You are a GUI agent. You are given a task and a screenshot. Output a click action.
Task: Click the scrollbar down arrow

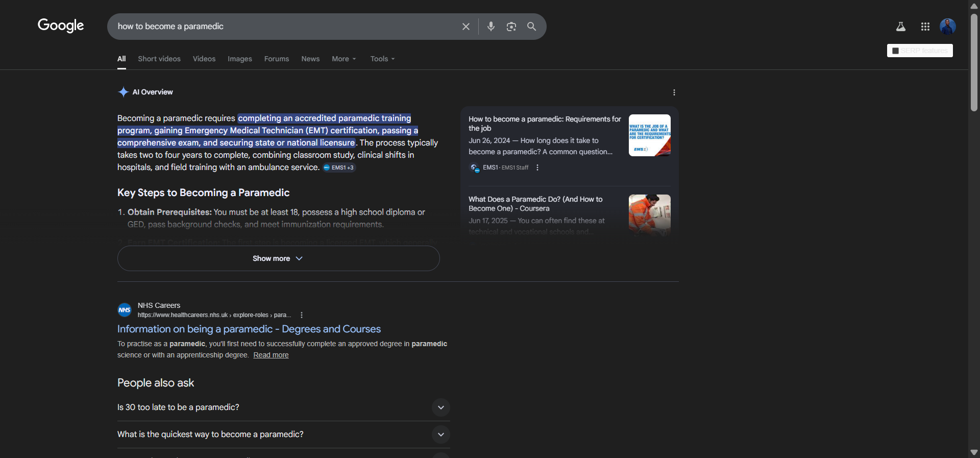point(974,452)
